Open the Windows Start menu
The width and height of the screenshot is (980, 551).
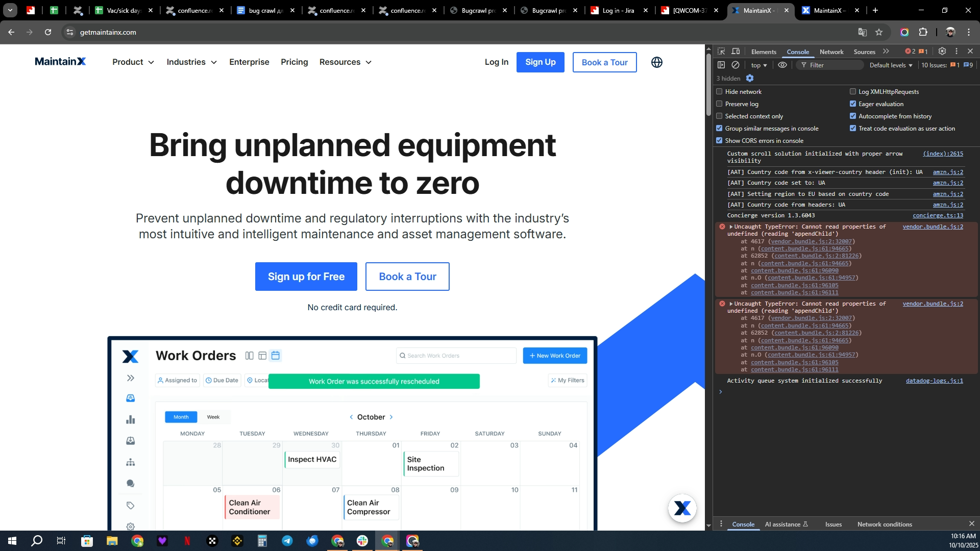click(x=12, y=541)
